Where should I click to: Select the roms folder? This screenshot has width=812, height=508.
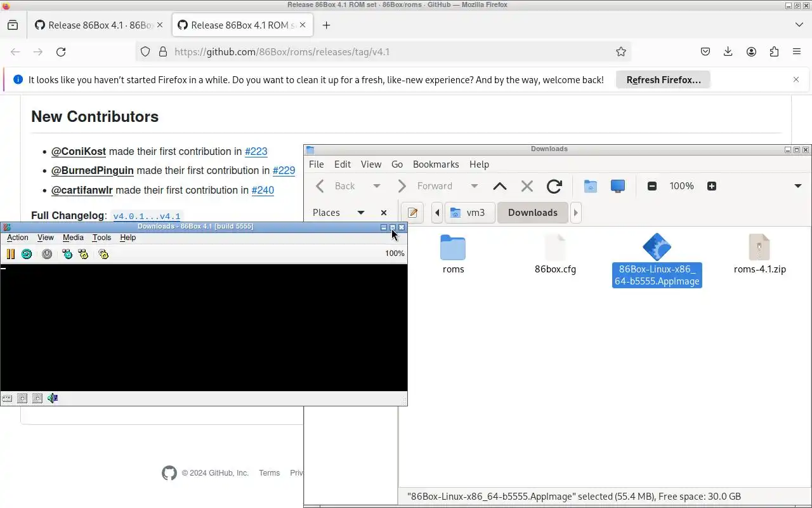point(453,255)
